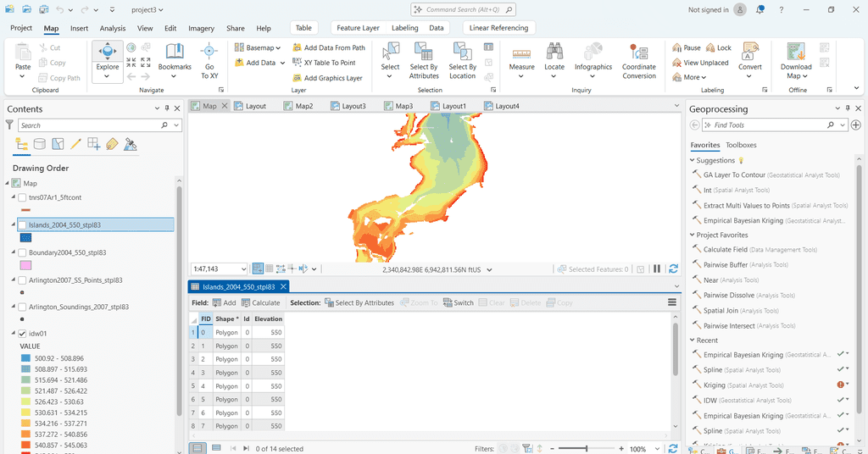The height and width of the screenshot is (454, 868).
Task: Switch to List By Snapping view
Action: (93, 144)
